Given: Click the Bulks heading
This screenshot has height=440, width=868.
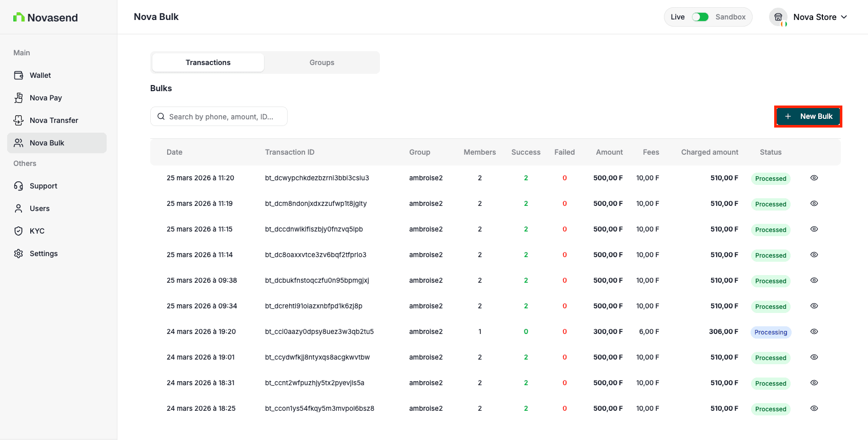Looking at the screenshot, I should (x=161, y=88).
